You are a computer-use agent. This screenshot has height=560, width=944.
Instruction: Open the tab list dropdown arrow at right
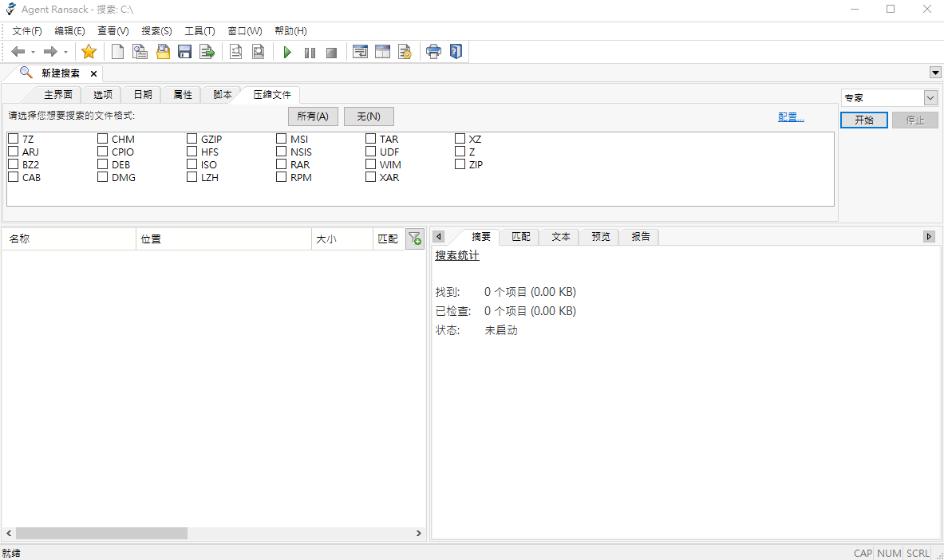click(935, 73)
